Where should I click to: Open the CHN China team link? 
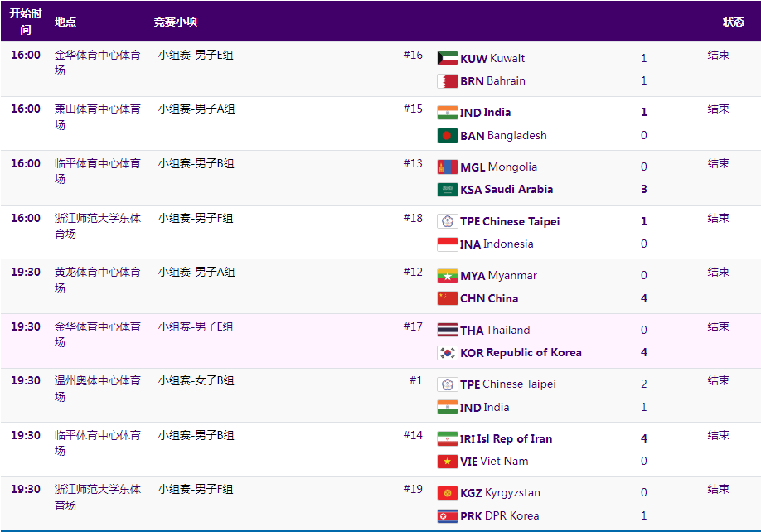tap(489, 298)
